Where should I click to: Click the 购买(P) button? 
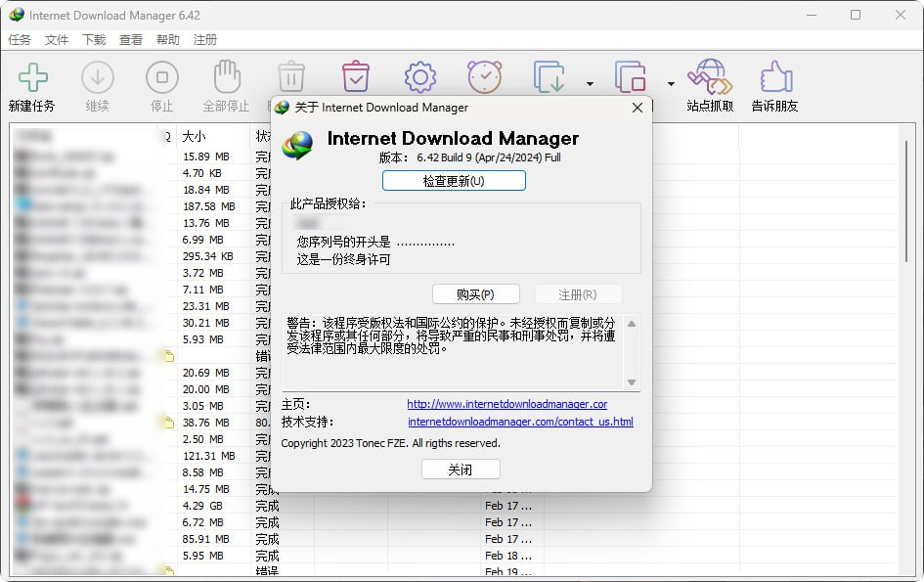pos(475,294)
